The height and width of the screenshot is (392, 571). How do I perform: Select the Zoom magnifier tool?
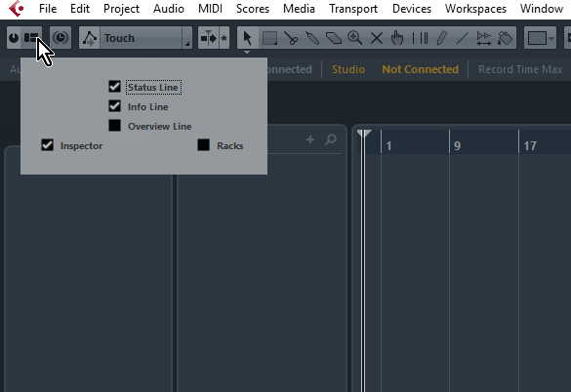tap(354, 38)
